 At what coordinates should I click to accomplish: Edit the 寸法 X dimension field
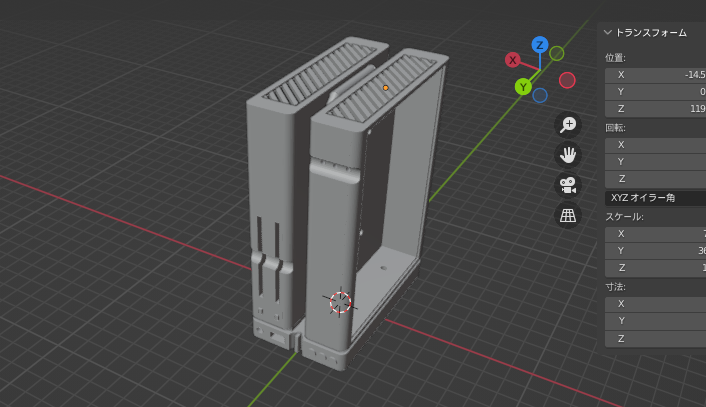656,304
